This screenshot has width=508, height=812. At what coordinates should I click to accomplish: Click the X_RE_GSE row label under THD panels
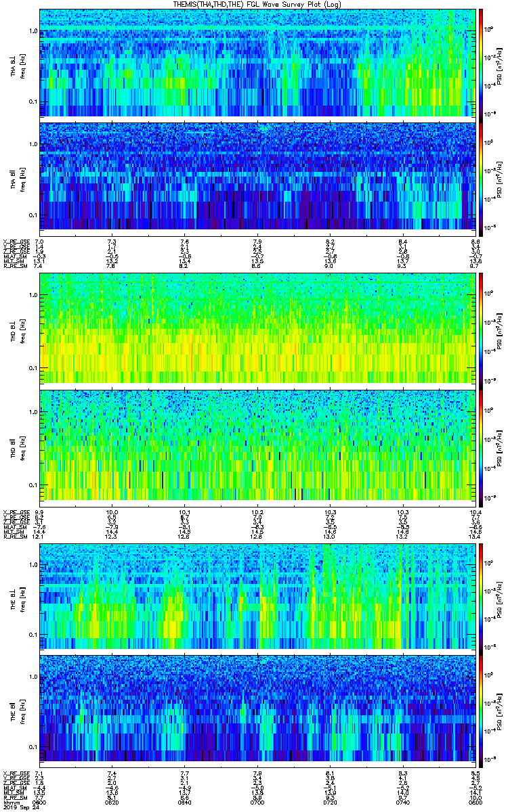tap(16, 512)
